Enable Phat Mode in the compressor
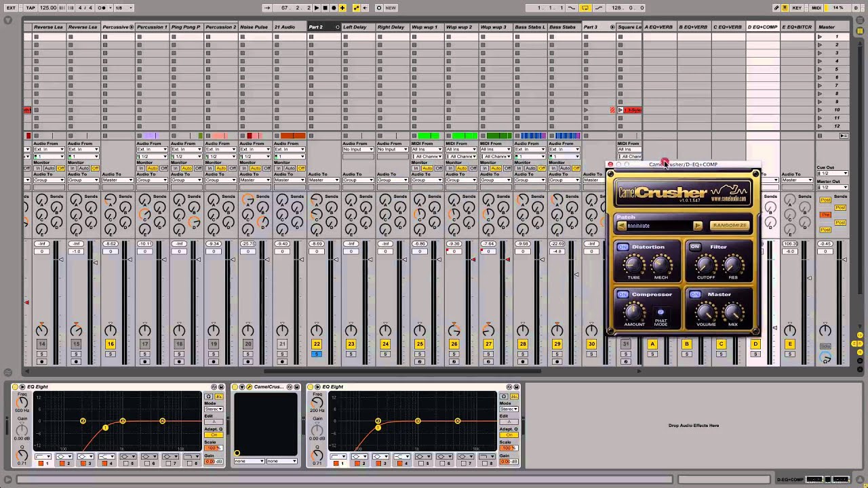The height and width of the screenshot is (488, 868). tap(660, 312)
